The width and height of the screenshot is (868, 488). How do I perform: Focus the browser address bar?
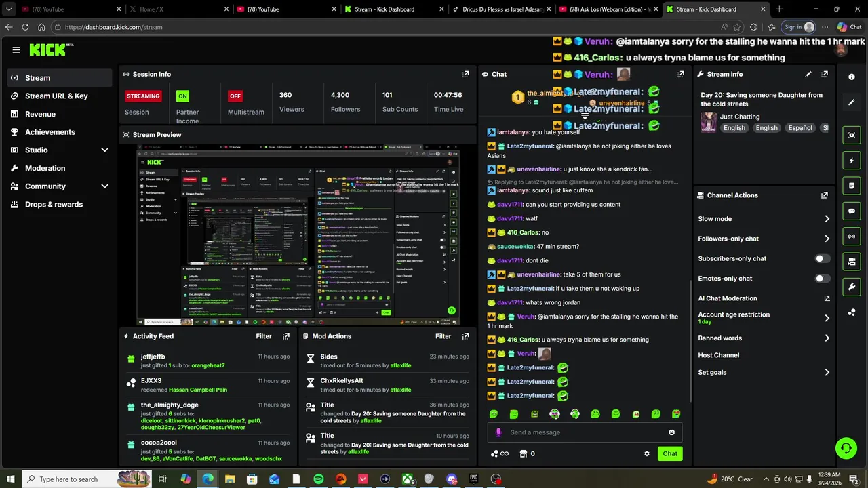387,27
